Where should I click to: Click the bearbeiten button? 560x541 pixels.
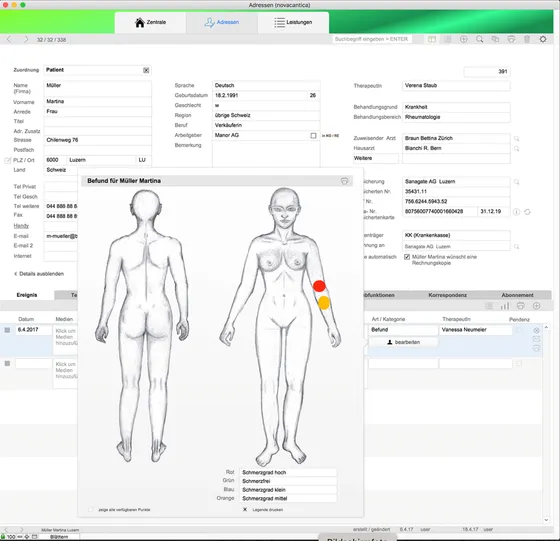point(403,342)
